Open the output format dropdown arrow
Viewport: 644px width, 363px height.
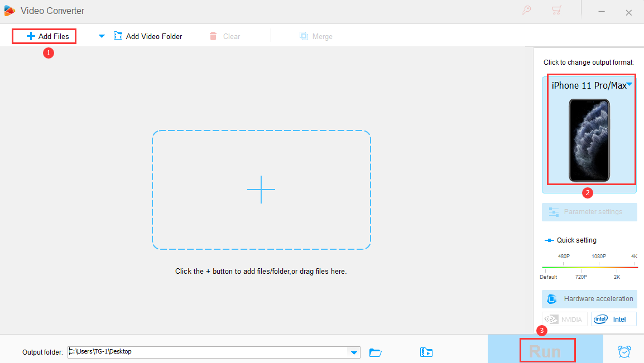click(x=629, y=85)
